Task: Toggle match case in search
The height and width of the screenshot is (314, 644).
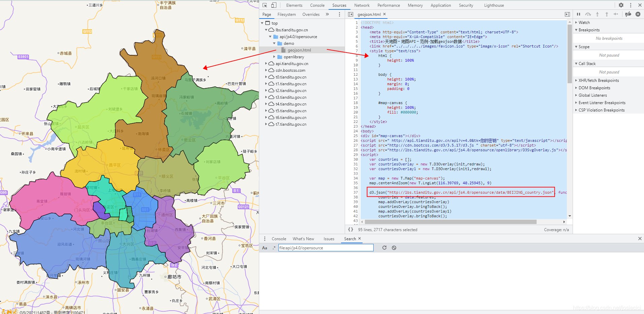Action: 265,248
